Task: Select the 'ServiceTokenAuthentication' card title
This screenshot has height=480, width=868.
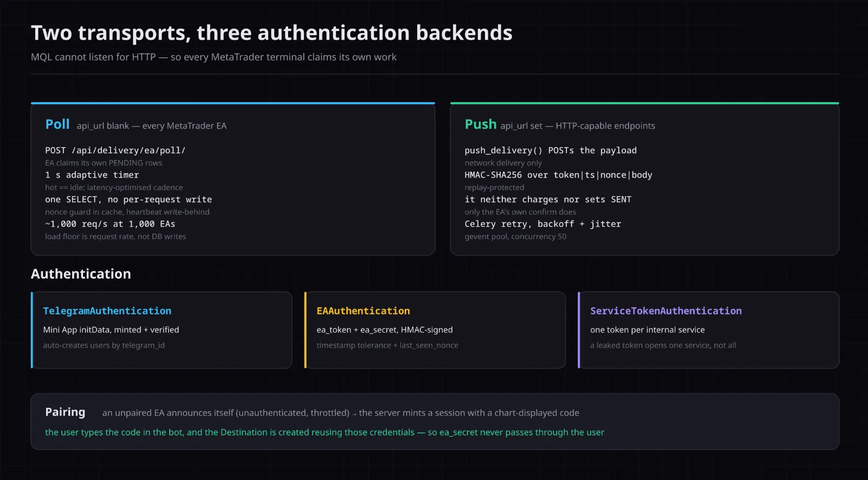Action: click(666, 311)
